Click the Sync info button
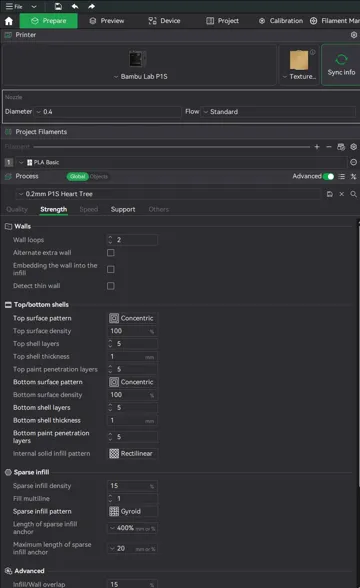The image size is (360, 588). (341, 64)
